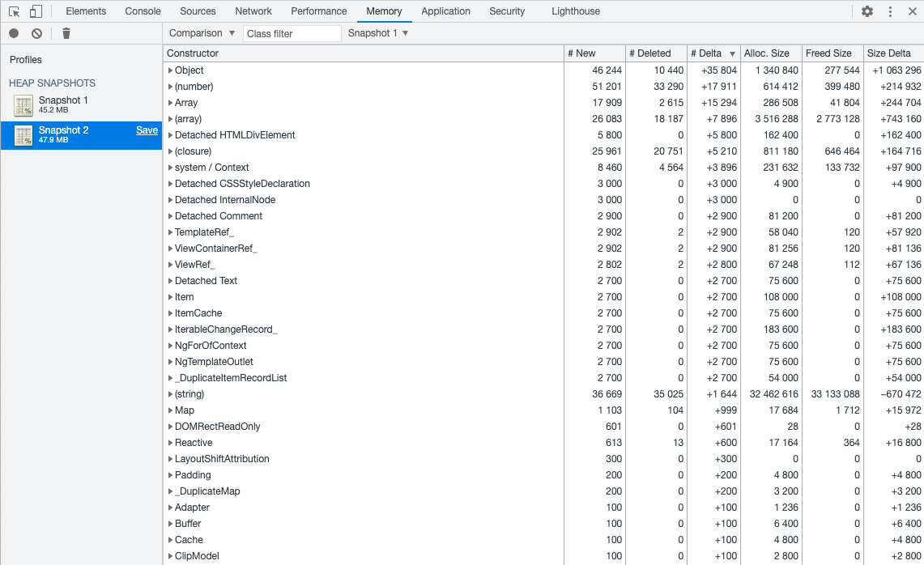Viewport: 924px width, 565px height.
Task: Open the Application tab
Action: tap(445, 11)
